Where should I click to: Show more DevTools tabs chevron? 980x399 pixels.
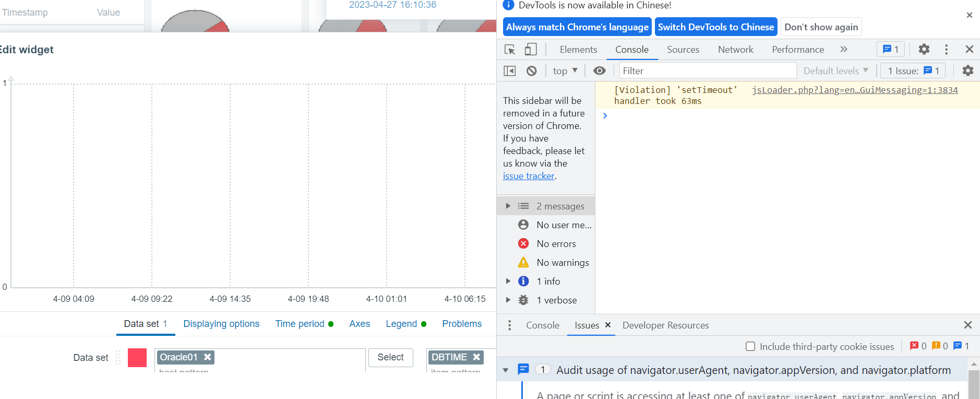coord(844,49)
